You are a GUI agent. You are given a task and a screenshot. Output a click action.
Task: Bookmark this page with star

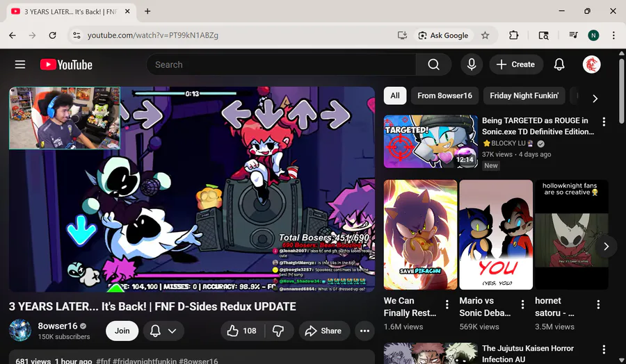click(485, 35)
